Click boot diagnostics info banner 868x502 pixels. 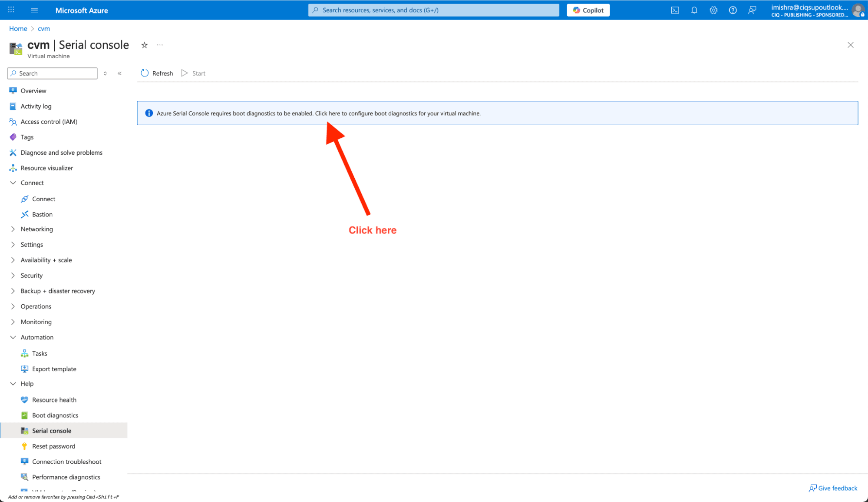click(x=328, y=113)
